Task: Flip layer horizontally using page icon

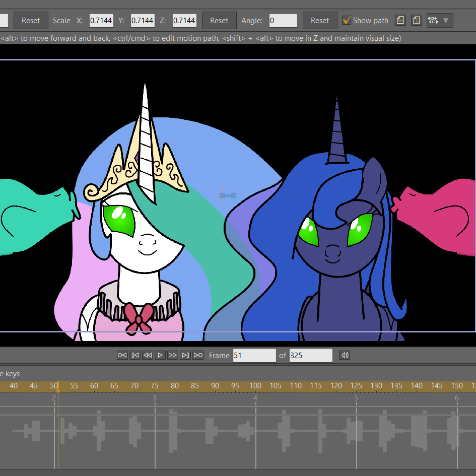Action: pyautogui.click(x=400, y=20)
